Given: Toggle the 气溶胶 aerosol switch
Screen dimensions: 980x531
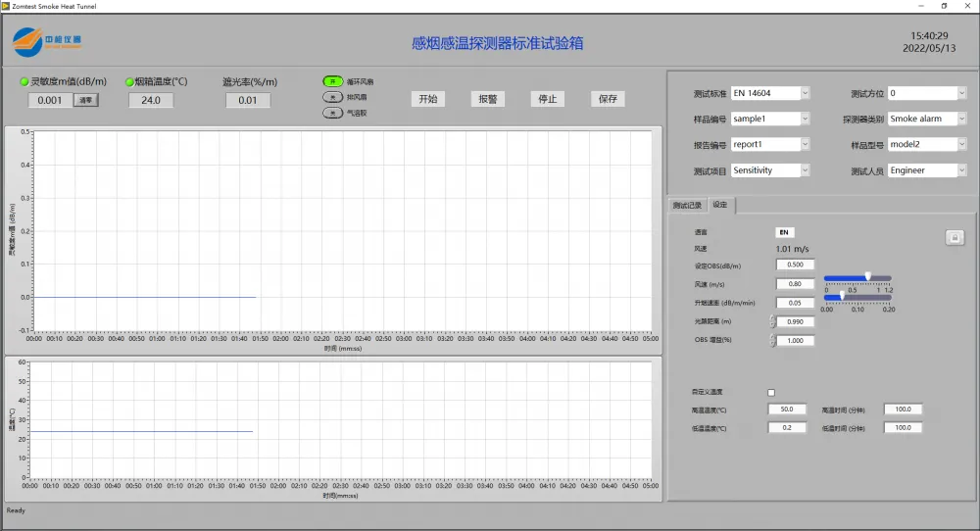Looking at the screenshot, I should pyautogui.click(x=333, y=113).
